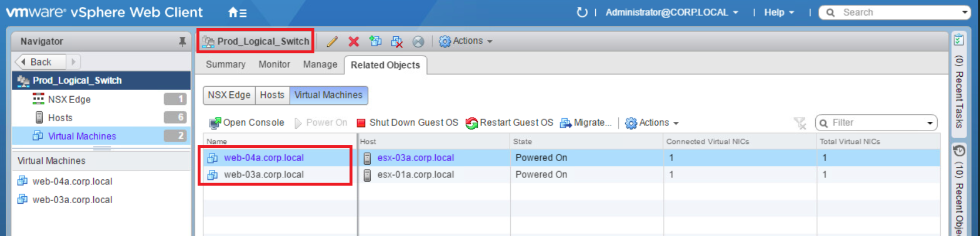Switch to the Monitor tab
980x236 pixels.
point(274,64)
